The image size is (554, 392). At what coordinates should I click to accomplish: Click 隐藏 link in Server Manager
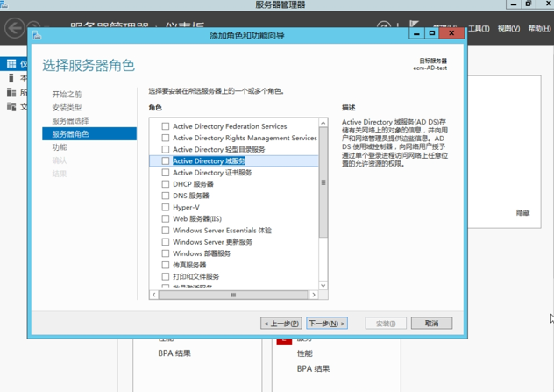coord(523,213)
